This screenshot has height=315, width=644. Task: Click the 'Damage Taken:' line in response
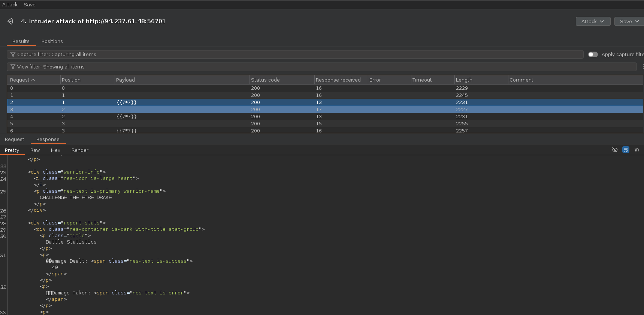point(118,293)
